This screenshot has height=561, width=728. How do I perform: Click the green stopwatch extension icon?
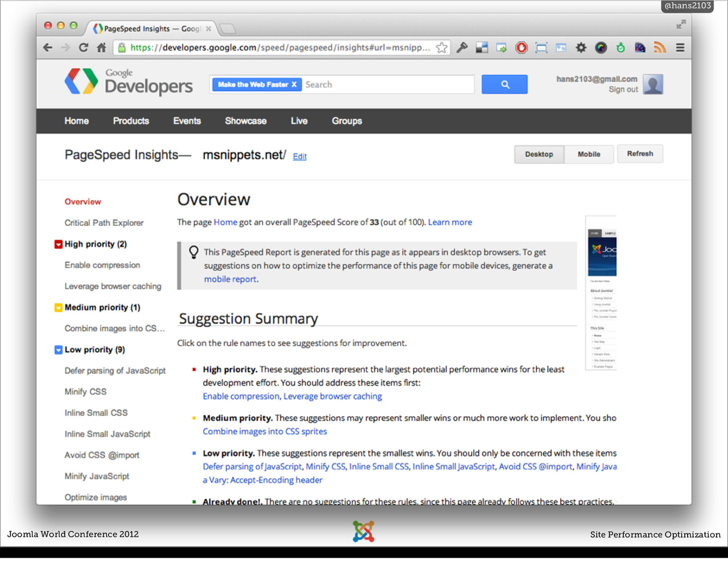tap(621, 47)
